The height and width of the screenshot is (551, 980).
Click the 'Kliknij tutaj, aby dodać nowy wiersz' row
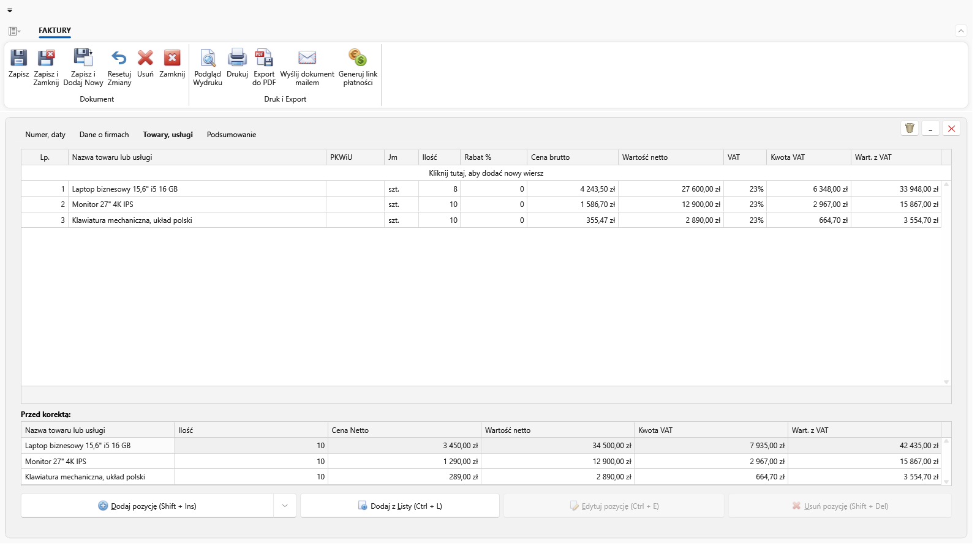(486, 173)
